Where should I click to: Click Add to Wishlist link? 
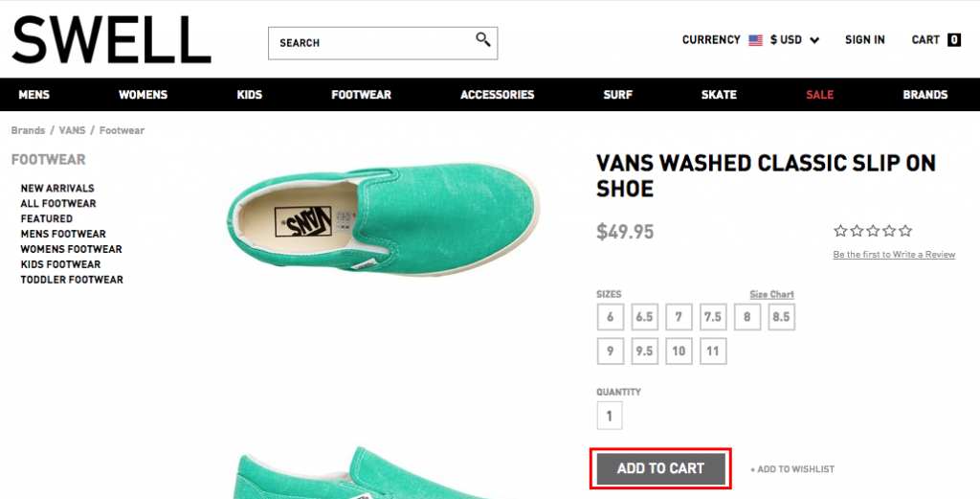791,469
